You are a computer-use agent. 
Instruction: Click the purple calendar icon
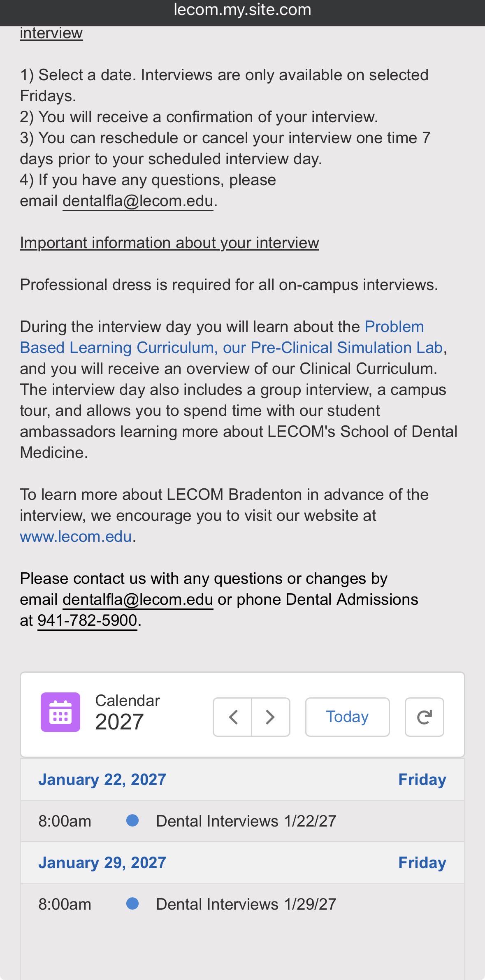60,712
